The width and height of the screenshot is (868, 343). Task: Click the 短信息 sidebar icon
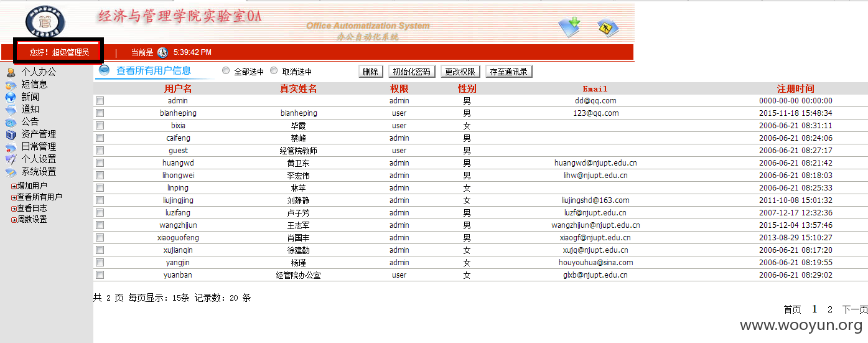click(11, 85)
